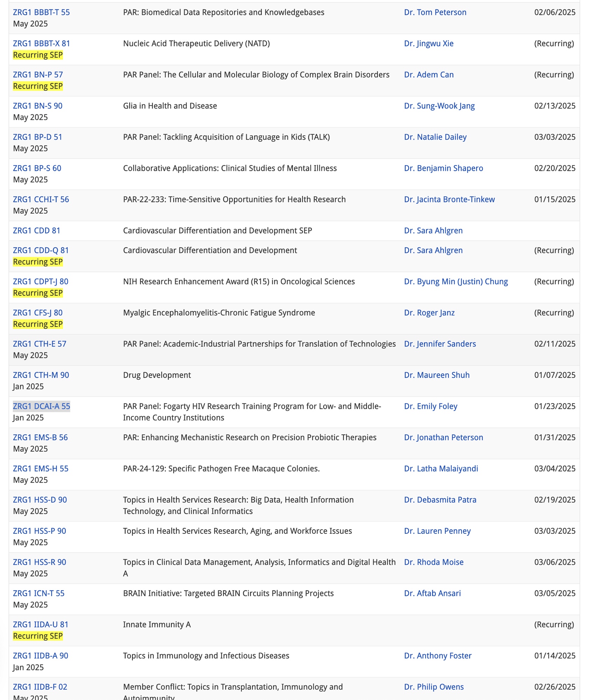Click Dr. Byung Min (Justin) Chung link
592x700 pixels.
[x=455, y=281]
